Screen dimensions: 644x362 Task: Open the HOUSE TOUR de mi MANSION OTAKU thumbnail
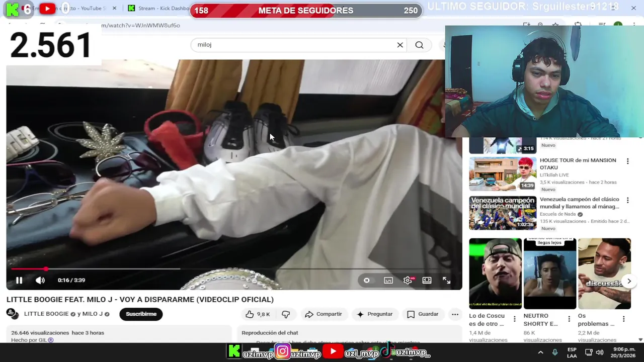point(503,174)
